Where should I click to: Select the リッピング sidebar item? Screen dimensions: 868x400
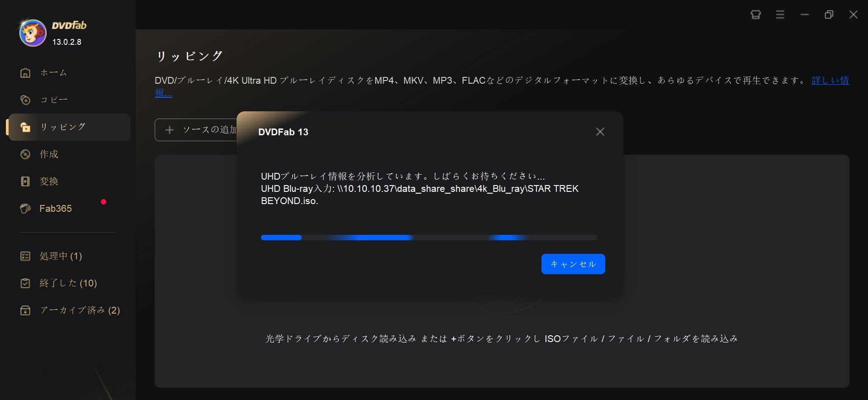tap(70, 127)
